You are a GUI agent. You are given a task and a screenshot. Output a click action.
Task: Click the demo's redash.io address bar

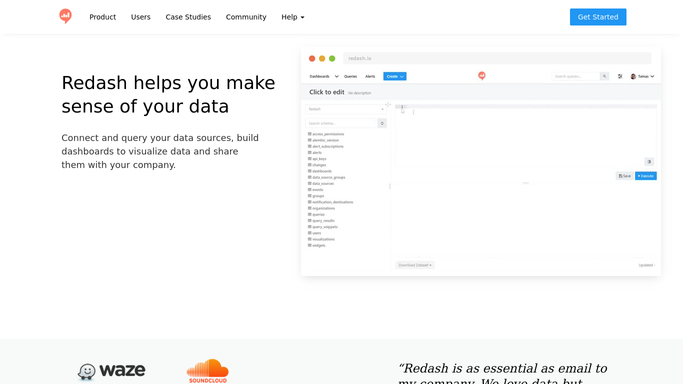[x=497, y=58]
